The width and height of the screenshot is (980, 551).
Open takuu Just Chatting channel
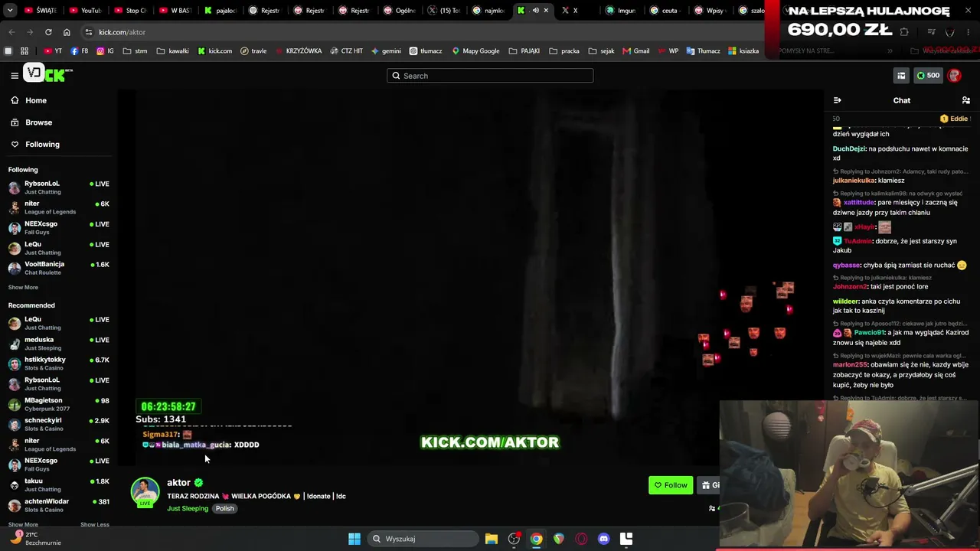58,484
